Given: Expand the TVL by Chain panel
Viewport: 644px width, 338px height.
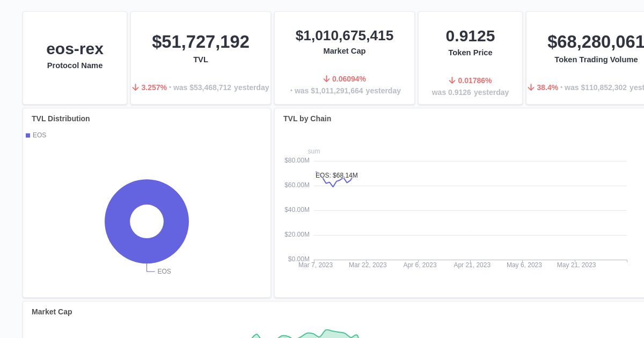Looking at the screenshot, I should 307,119.
